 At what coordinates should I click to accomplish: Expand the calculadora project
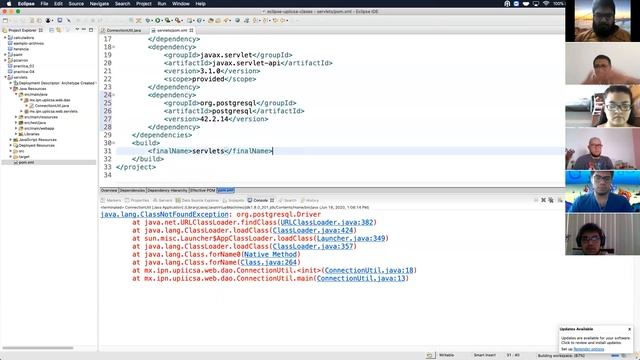pyautogui.click(x=5, y=38)
